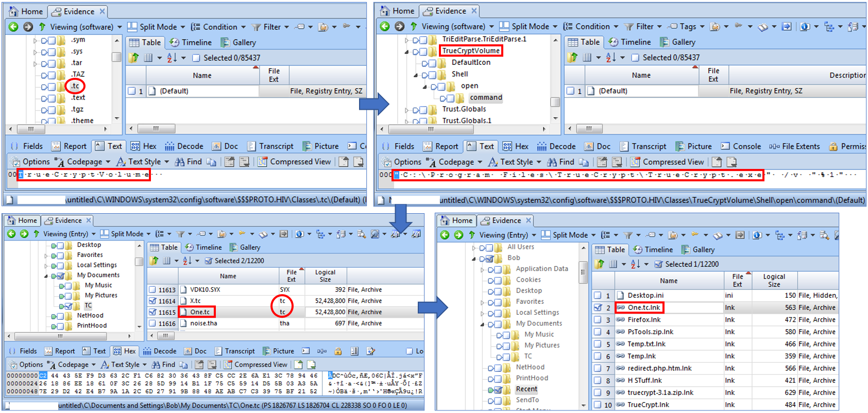The width and height of the screenshot is (868, 413).
Task: Check the box for row 11613 VDK10.SYX
Action: 152,289
